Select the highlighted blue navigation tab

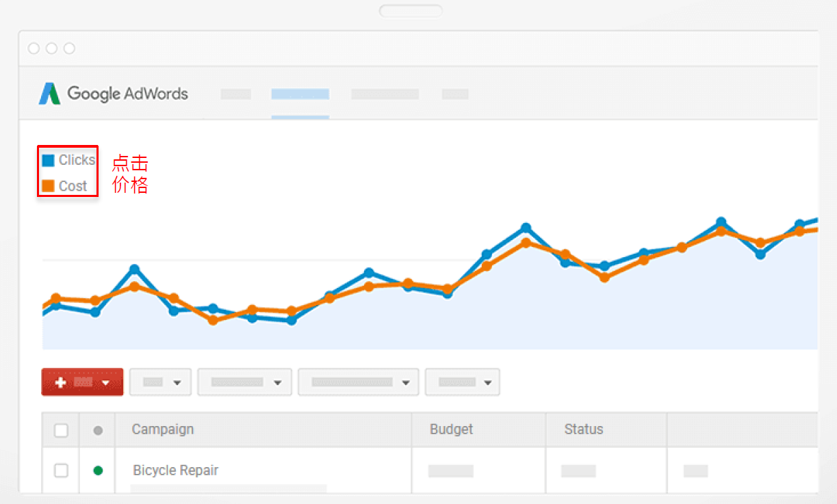(x=300, y=94)
